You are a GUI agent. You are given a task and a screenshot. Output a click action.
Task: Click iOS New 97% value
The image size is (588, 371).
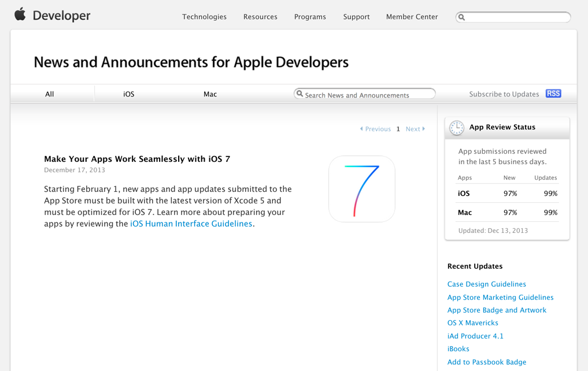point(510,194)
